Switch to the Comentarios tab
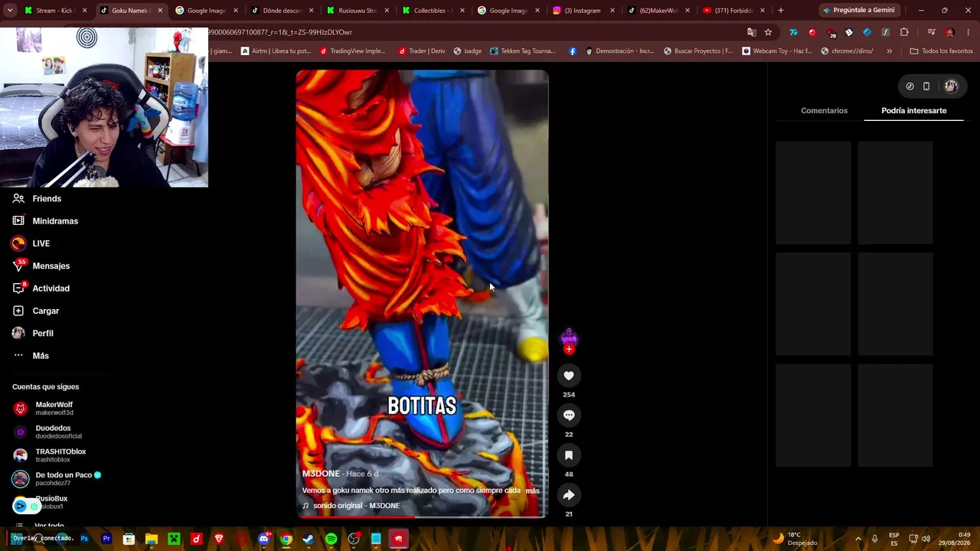Screen dimensions: 980x551 coord(824,111)
